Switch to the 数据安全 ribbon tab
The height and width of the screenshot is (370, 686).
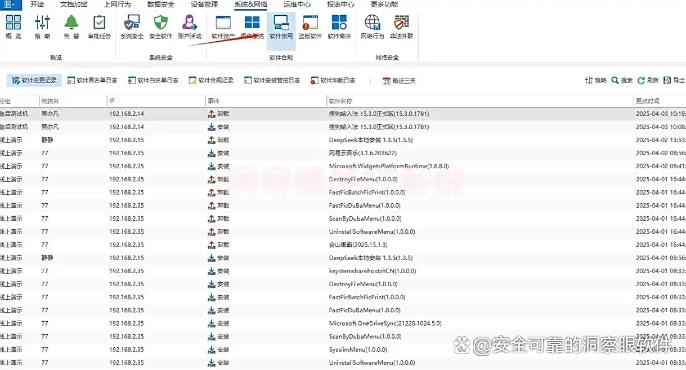click(161, 4)
